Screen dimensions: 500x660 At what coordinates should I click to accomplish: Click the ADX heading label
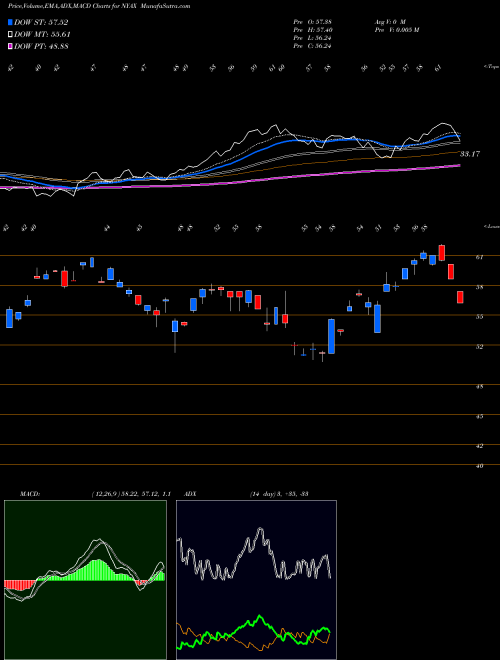191,494
